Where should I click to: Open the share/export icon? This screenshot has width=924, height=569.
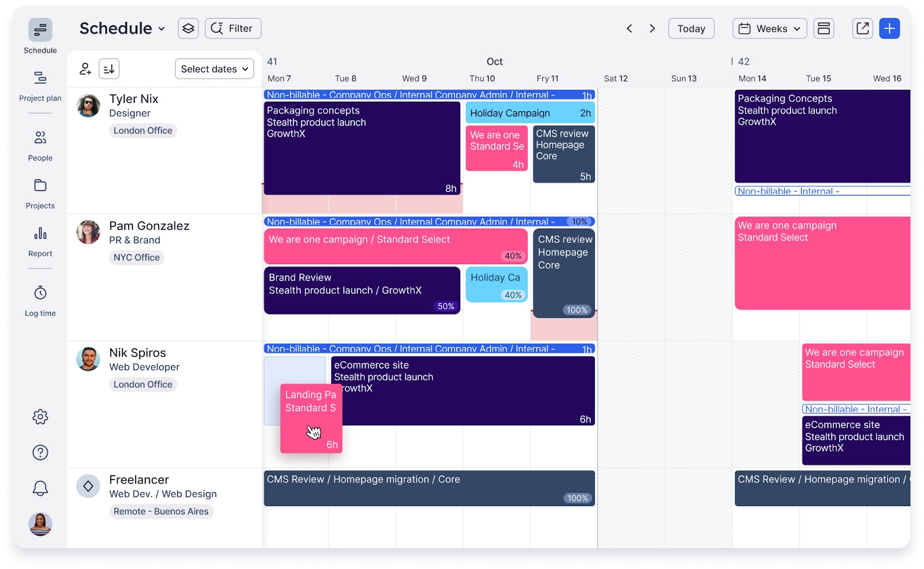pos(862,28)
